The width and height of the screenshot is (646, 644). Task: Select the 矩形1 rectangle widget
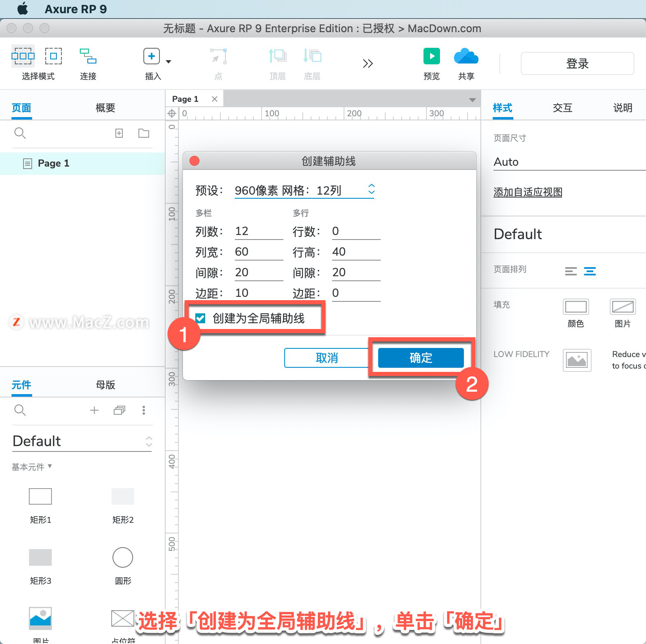click(x=40, y=496)
